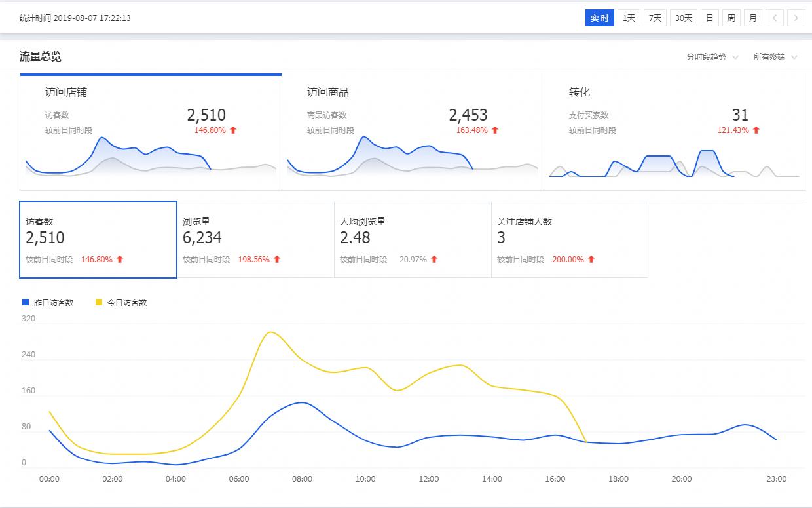Screen dimensions: 812x508
Task: Select the 实时 time range
Action: coord(599,18)
